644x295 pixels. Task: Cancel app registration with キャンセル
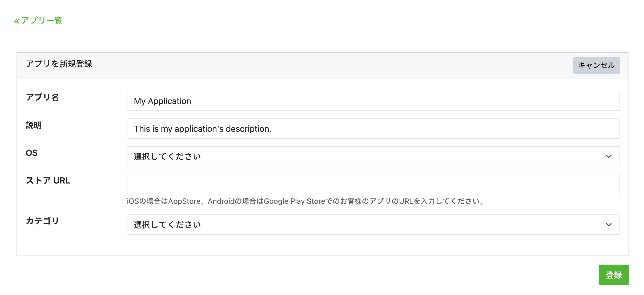pyautogui.click(x=596, y=65)
